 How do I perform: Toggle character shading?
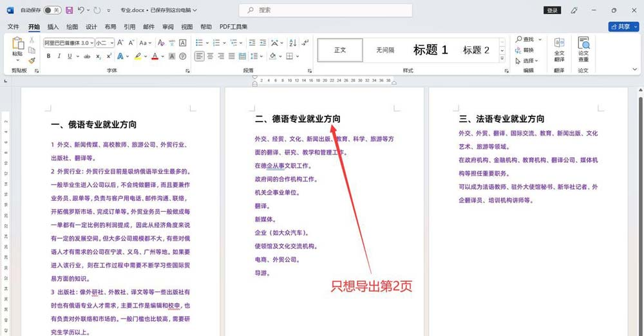[172, 56]
